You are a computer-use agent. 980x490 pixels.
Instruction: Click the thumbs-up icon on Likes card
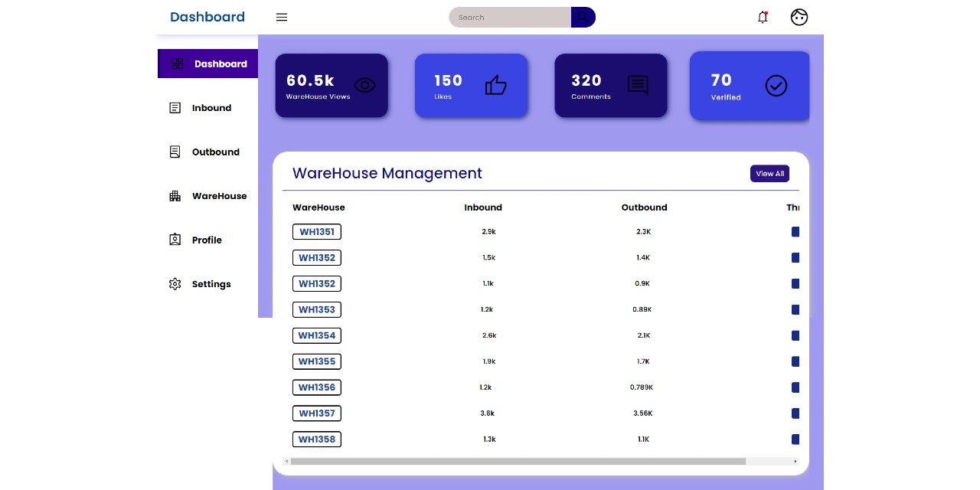[496, 85]
